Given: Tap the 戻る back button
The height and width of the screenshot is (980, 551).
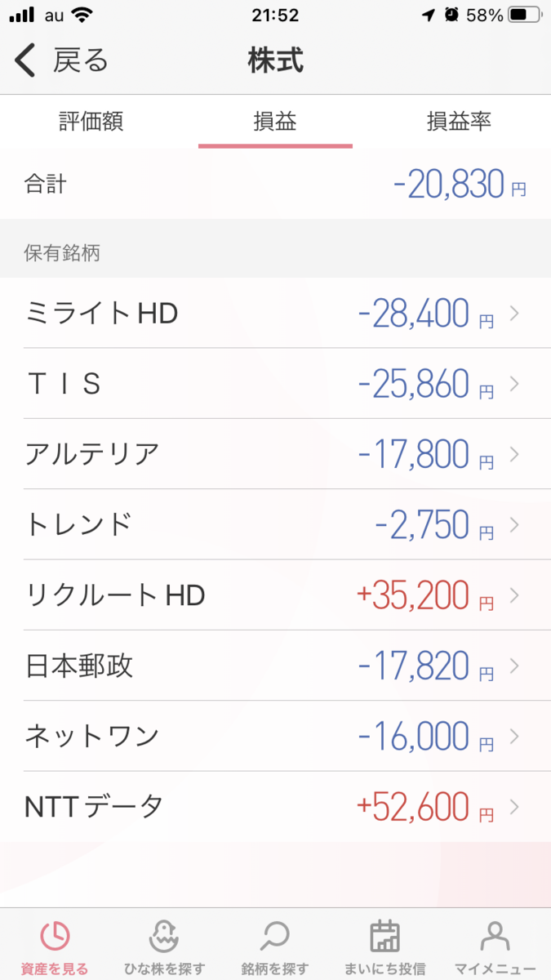Looking at the screenshot, I should 61,61.
